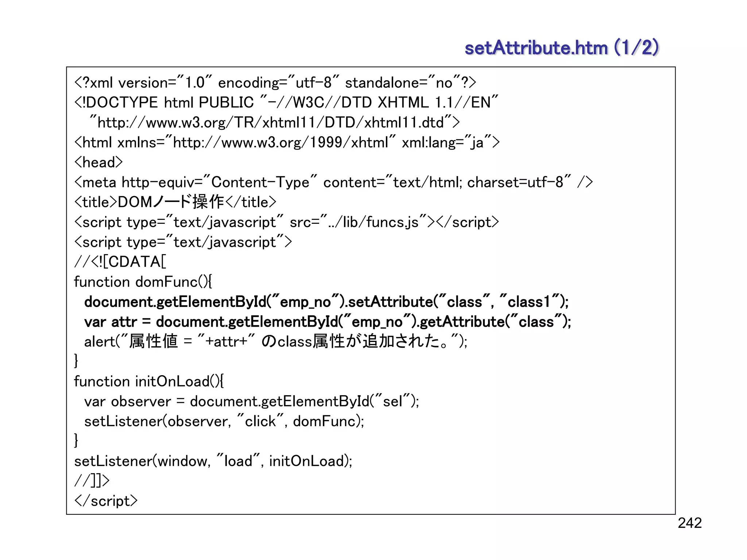
Task: Click the 'setListener(window, "load", initOnLoad);' line
Action: (213, 461)
